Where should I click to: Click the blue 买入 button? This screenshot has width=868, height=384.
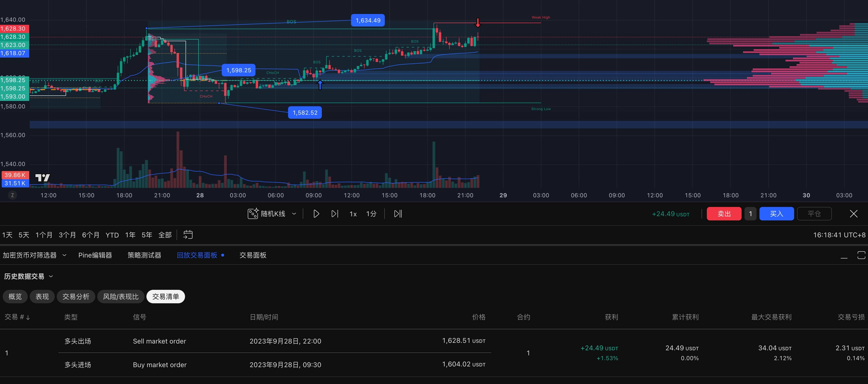[x=776, y=214]
